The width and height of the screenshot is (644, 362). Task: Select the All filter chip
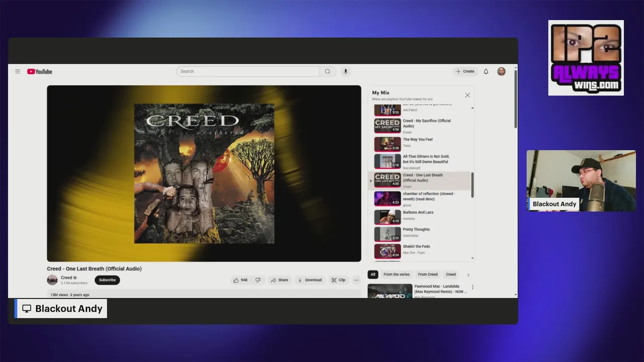(x=373, y=275)
